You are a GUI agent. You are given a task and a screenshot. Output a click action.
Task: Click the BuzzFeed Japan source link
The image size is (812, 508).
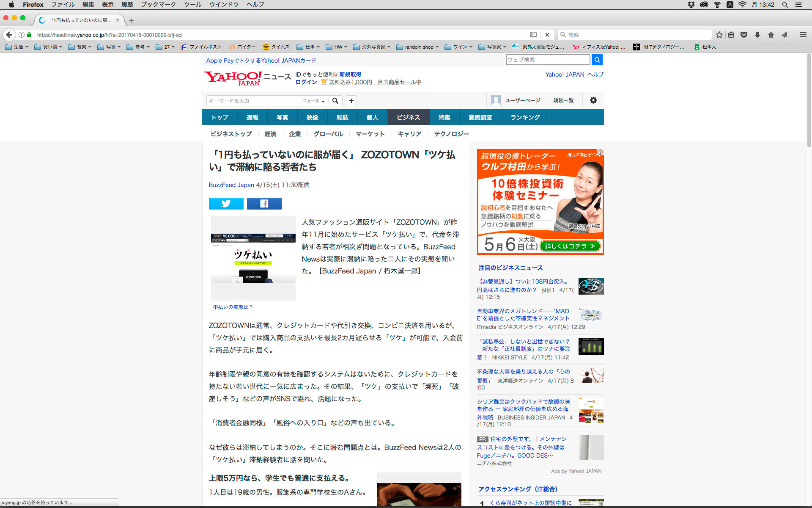(x=231, y=185)
